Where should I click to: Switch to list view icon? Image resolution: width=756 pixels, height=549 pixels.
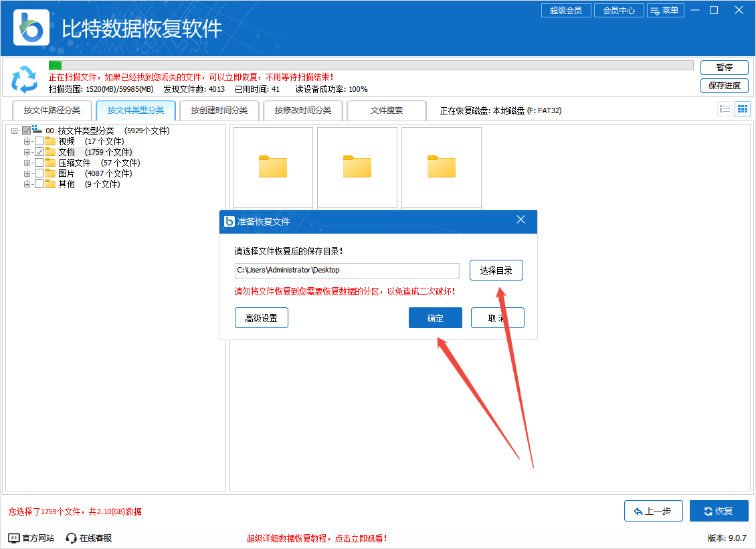click(725, 109)
